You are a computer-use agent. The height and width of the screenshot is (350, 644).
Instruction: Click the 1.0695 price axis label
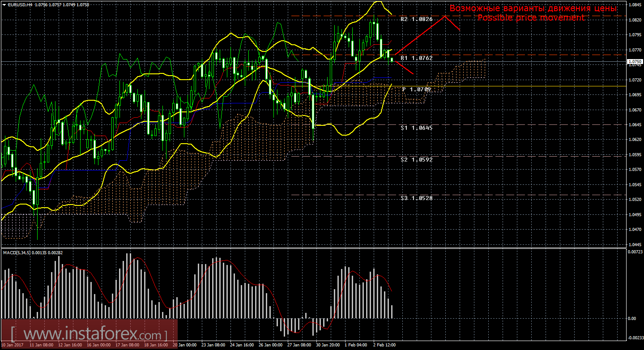[635, 95]
